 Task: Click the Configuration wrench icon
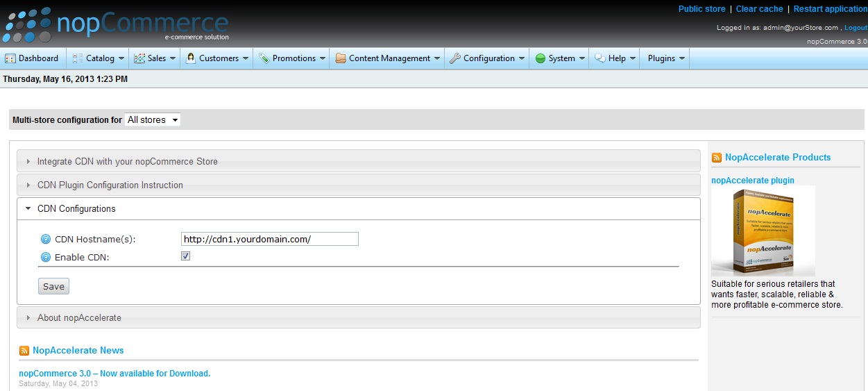coord(455,58)
